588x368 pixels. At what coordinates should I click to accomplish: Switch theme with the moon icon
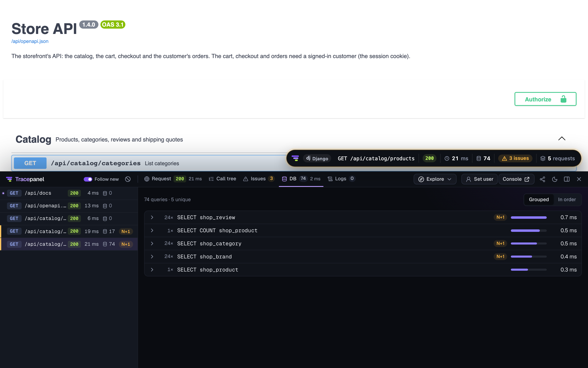pyautogui.click(x=555, y=179)
